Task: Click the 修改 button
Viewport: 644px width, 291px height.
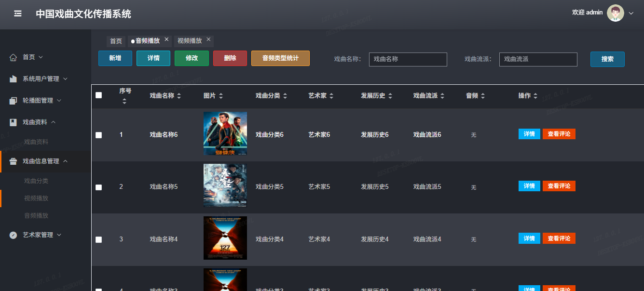Action: [x=192, y=58]
